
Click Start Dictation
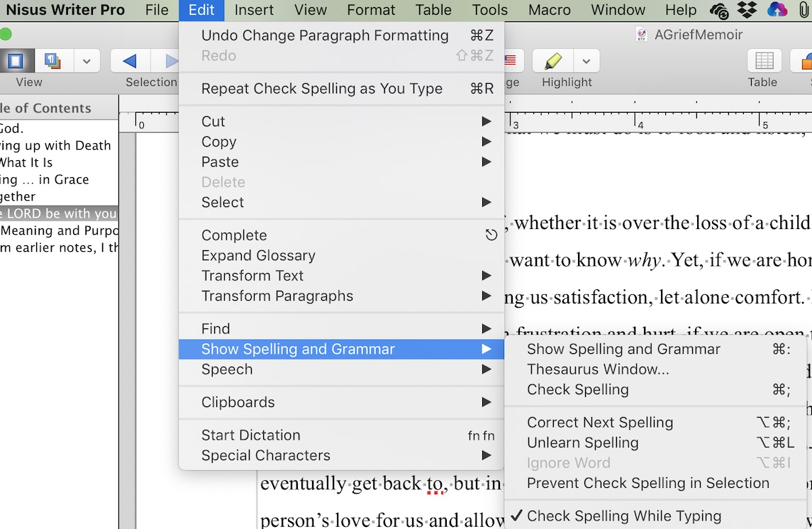(251, 435)
